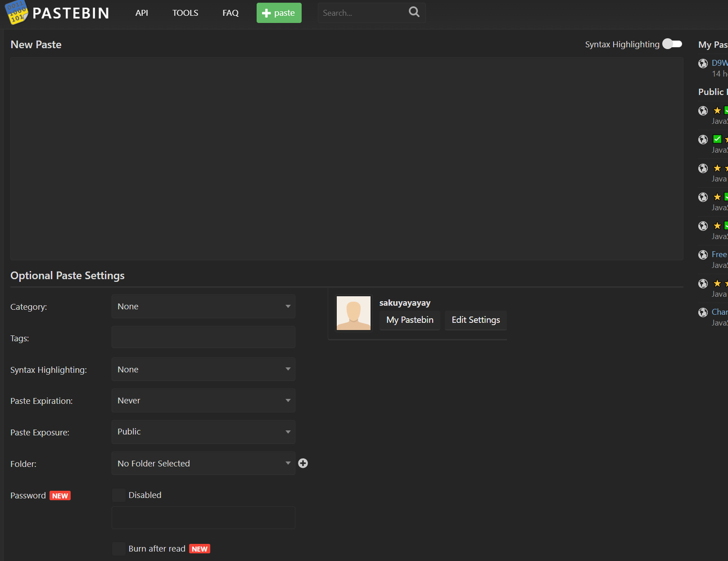Click the globe icon beside Free paste
The image size is (728, 561).
703,255
